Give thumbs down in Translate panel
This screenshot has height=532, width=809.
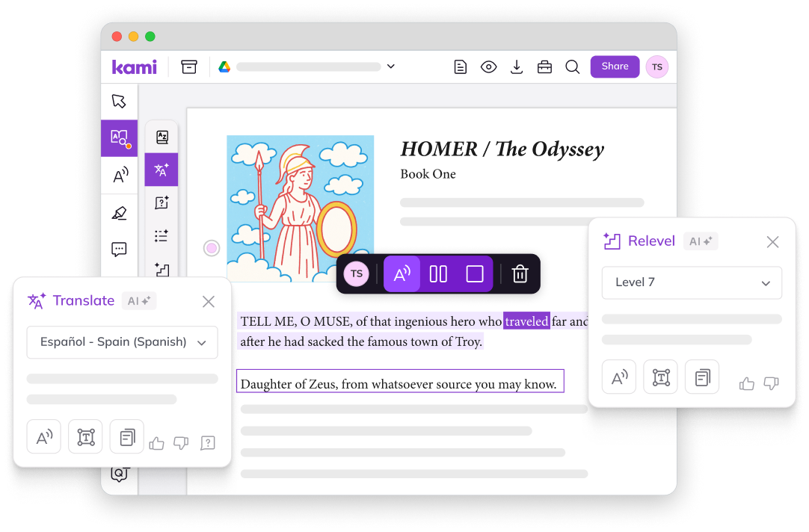click(181, 443)
